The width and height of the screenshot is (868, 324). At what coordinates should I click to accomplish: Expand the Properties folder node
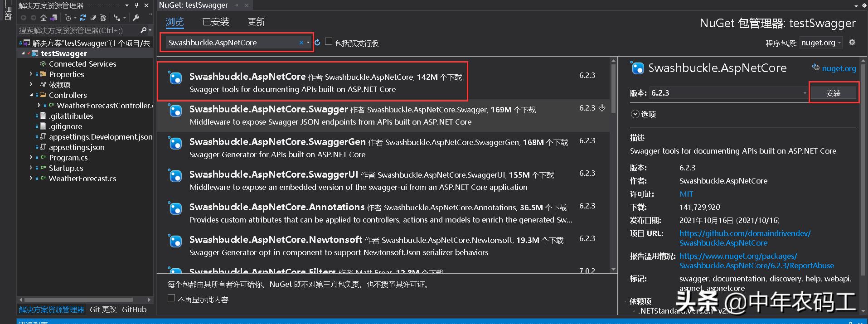coord(31,74)
